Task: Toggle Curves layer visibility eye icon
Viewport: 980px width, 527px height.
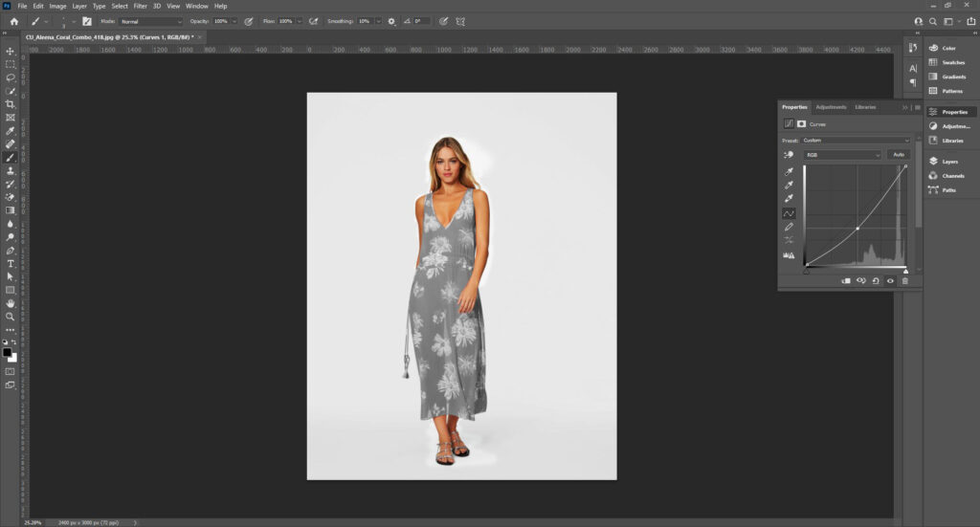Action: pyautogui.click(x=890, y=281)
